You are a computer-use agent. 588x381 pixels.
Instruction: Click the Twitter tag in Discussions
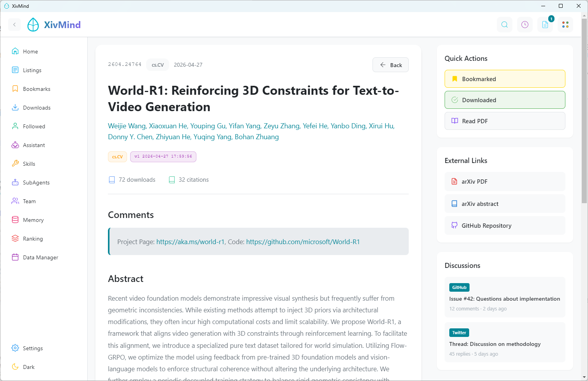pos(459,333)
